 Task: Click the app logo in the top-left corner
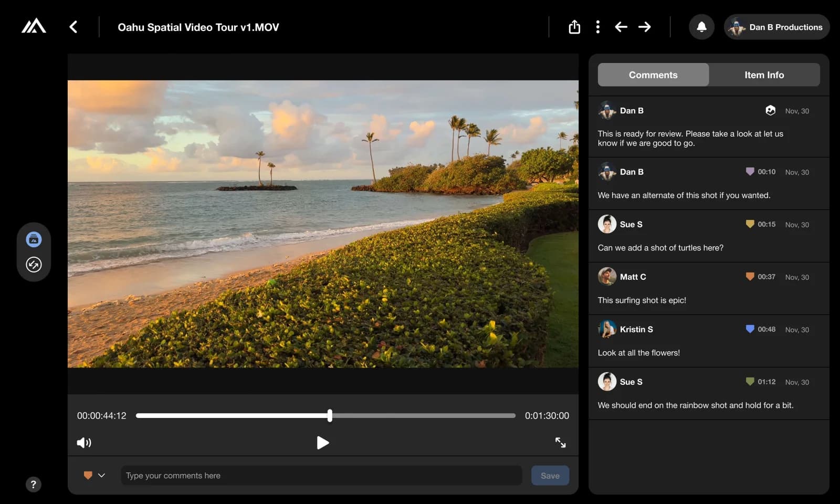coord(34,26)
